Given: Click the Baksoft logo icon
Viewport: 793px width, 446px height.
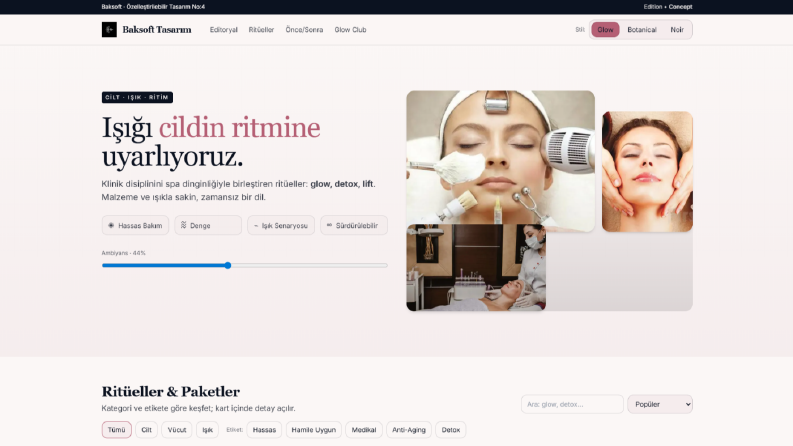Looking at the screenshot, I should point(109,29).
